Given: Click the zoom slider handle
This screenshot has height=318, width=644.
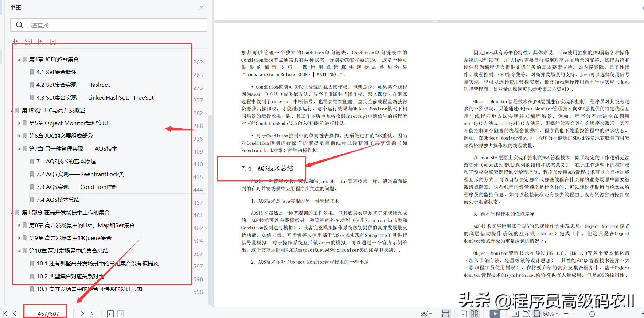Looking at the screenshot, I should [x=592, y=314].
